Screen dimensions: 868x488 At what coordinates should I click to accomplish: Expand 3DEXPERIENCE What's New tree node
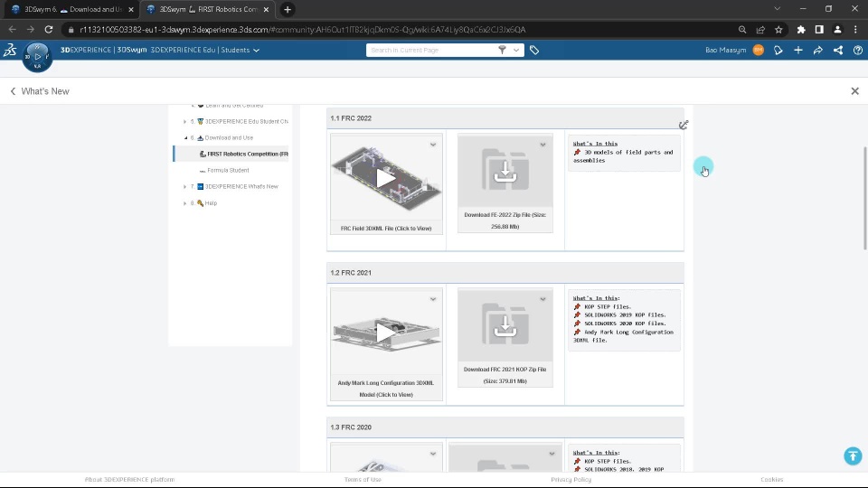[x=184, y=186]
